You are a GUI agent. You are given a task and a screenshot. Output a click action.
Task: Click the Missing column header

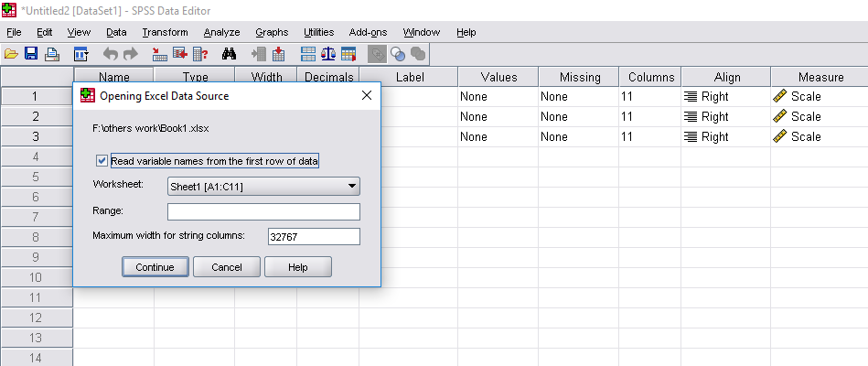[580, 77]
